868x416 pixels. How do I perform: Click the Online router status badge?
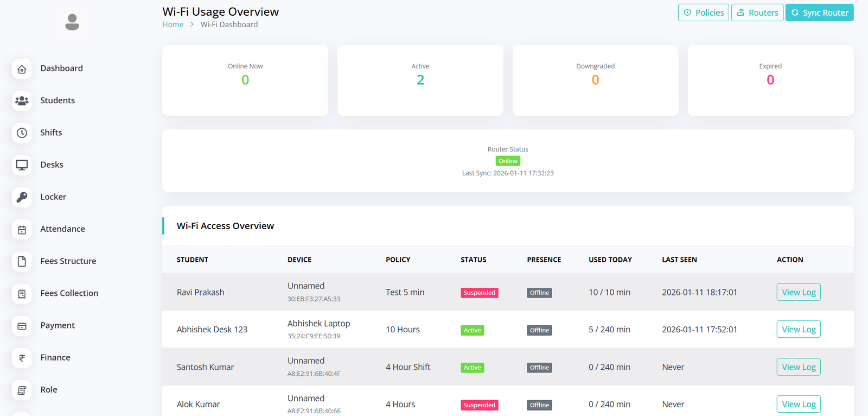coord(508,161)
